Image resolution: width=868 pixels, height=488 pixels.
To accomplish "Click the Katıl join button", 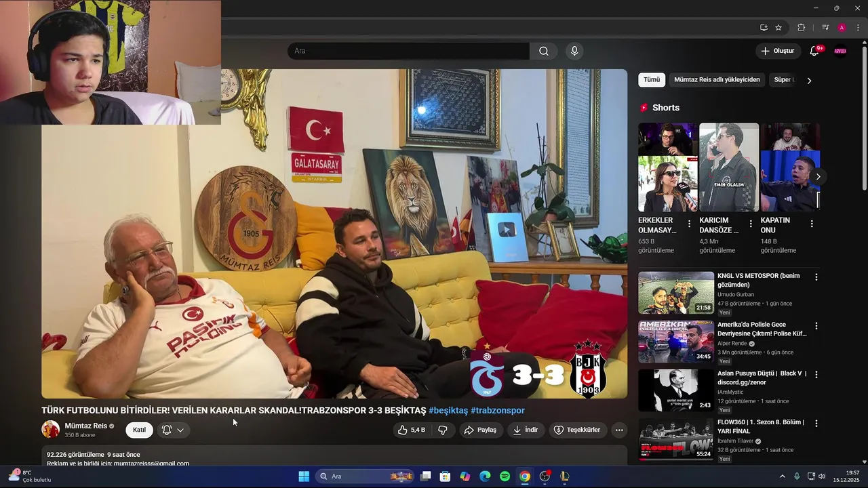I will tap(139, 430).
